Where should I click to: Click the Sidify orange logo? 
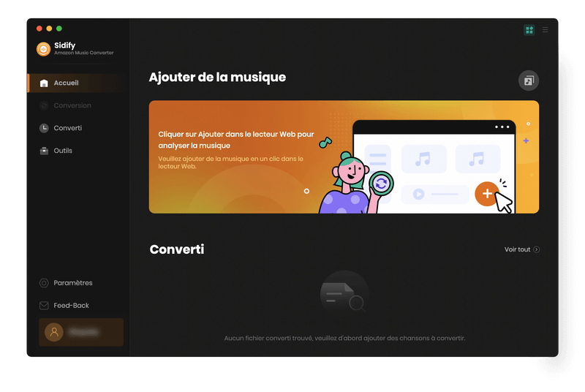point(43,49)
